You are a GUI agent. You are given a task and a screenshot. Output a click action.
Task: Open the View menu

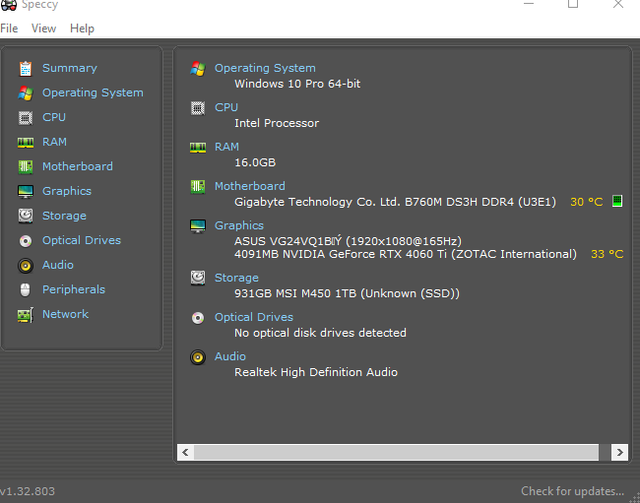[x=44, y=29]
